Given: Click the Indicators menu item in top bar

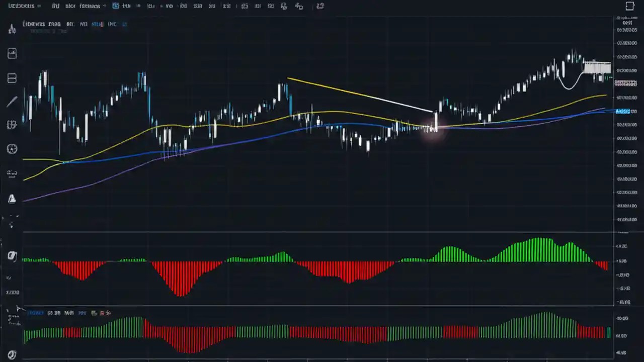Looking at the screenshot, I should [x=90, y=6].
